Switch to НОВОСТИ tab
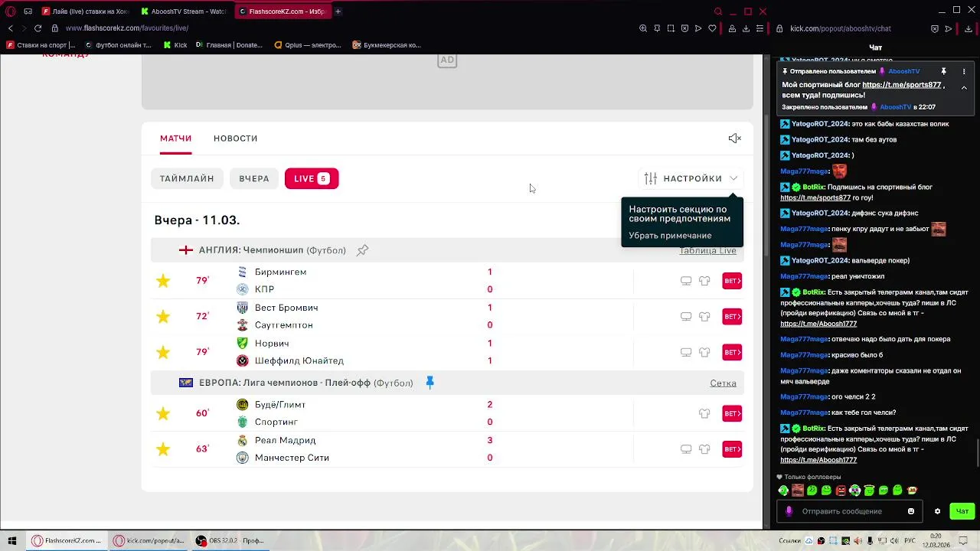The width and height of the screenshot is (980, 551). pyautogui.click(x=235, y=139)
